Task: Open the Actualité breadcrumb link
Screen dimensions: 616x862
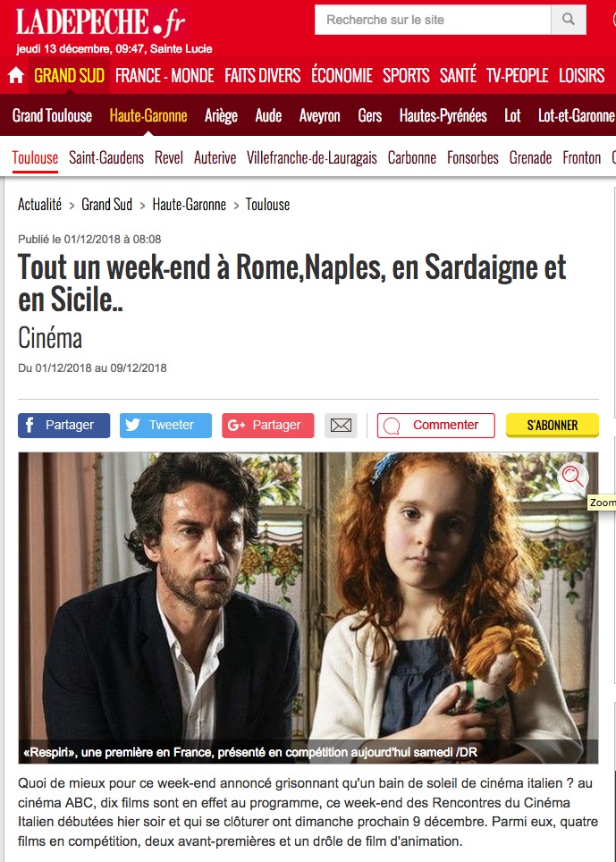Action: (x=39, y=205)
